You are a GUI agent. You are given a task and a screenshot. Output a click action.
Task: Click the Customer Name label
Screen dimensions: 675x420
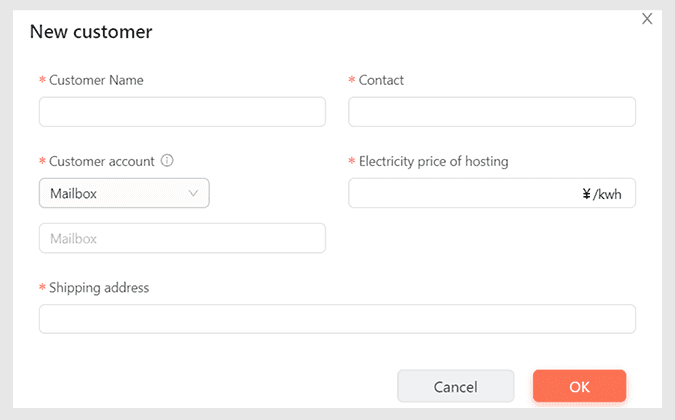point(96,80)
